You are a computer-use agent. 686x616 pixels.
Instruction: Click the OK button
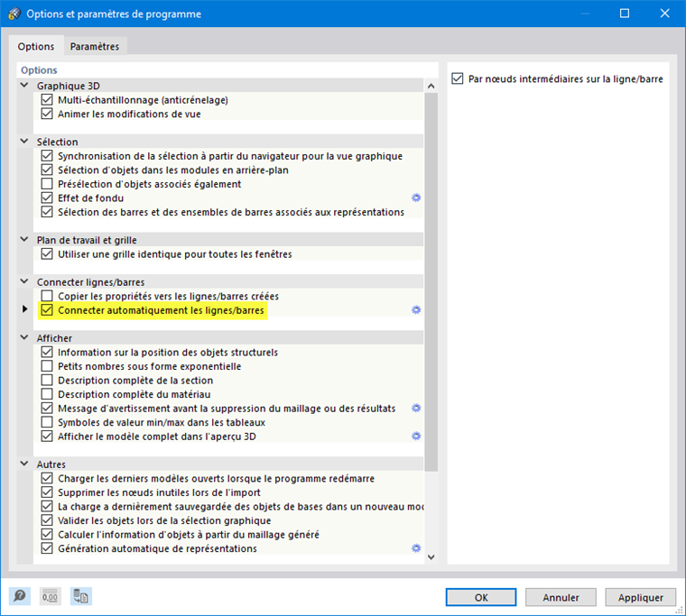[x=481, y=597]
